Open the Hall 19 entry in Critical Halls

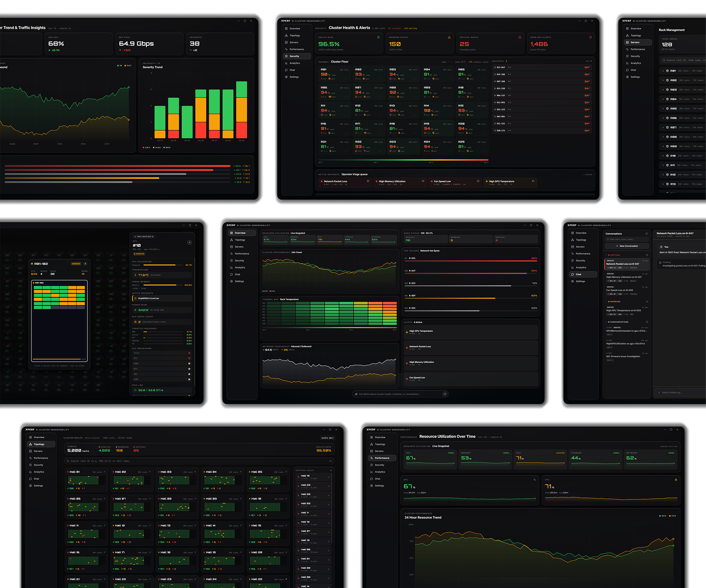point(313,477)
